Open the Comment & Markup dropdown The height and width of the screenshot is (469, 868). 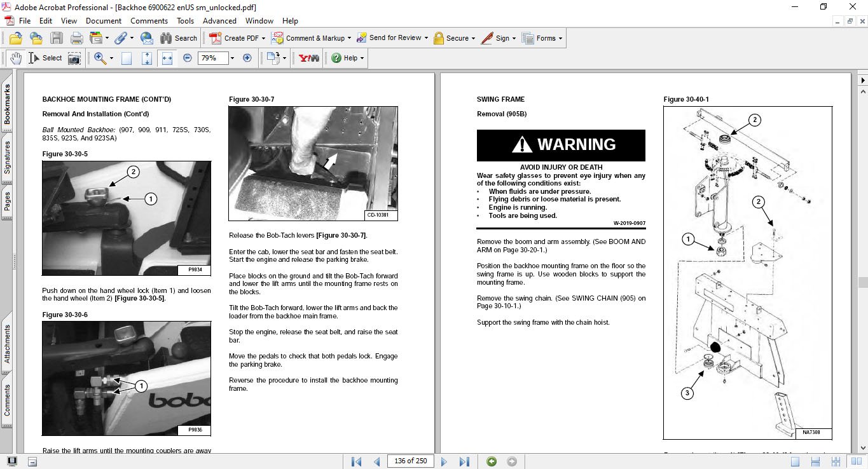tap(350, 38)
